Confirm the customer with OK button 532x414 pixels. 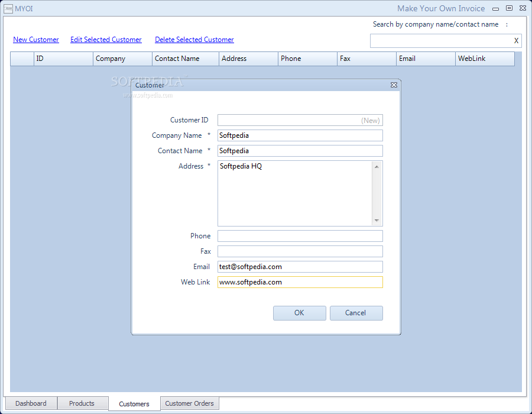(x=300, y=313)
